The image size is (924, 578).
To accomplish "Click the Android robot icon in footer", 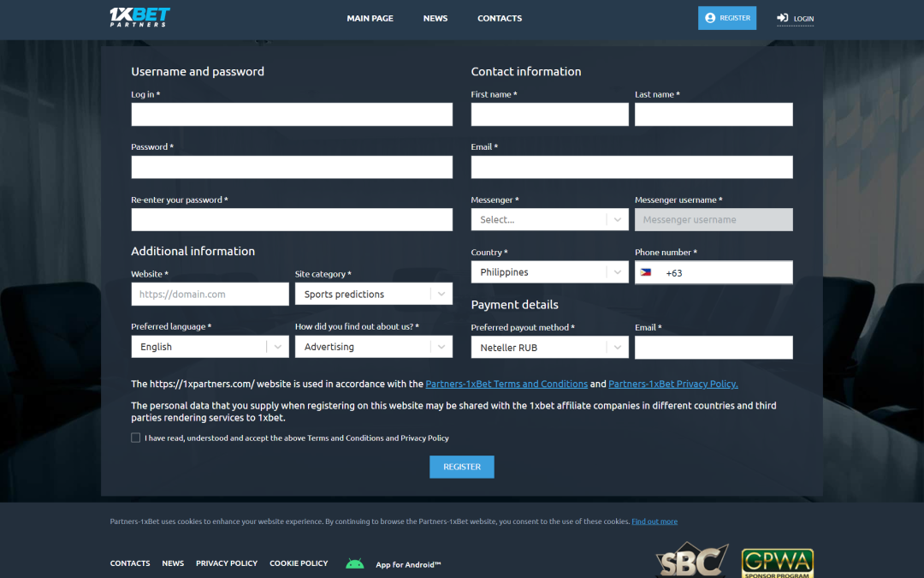I will click(355, 563).
